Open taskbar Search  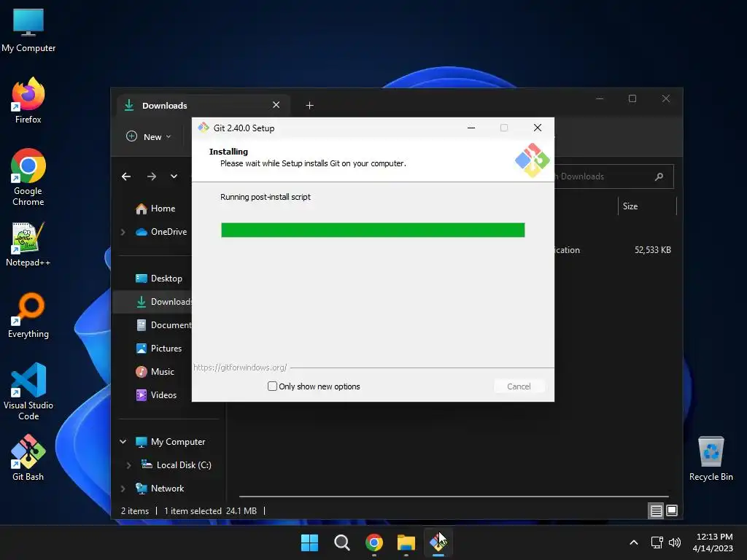[x=341, y=542]
